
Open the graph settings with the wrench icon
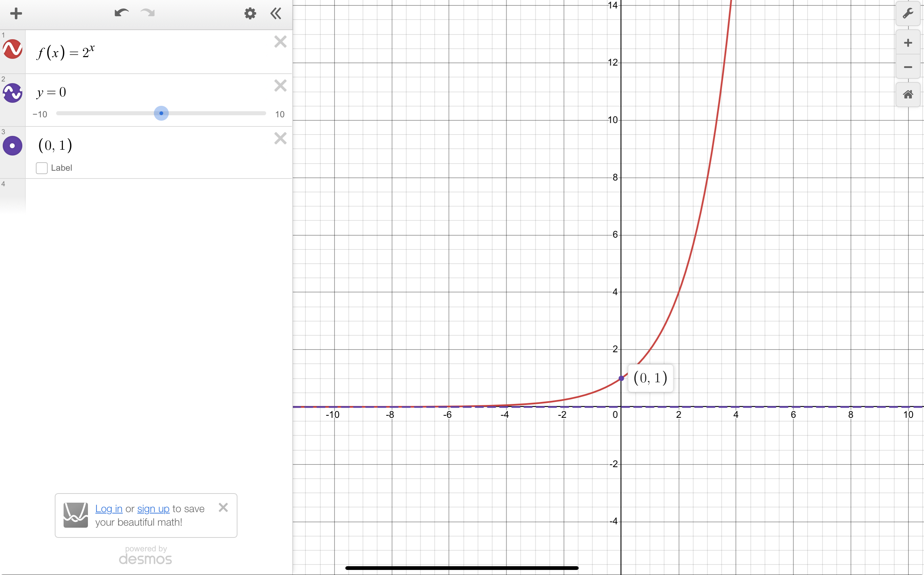[908, 14]
